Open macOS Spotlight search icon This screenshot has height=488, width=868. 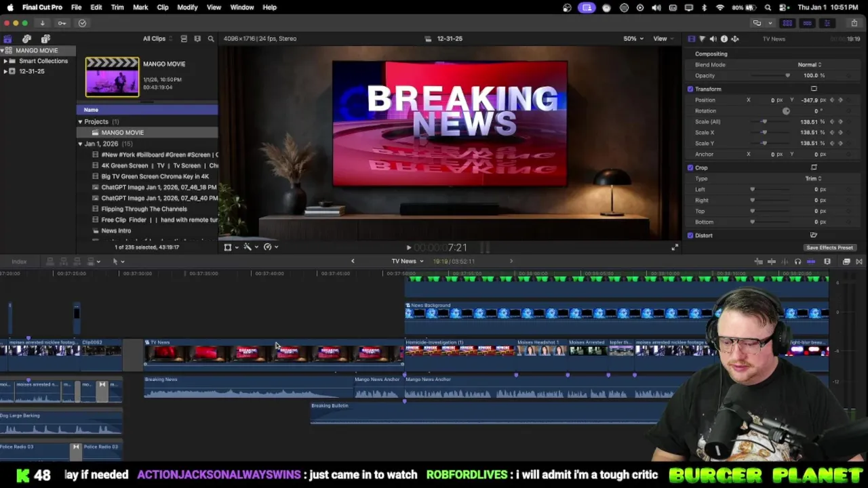(x=768, y=7)
